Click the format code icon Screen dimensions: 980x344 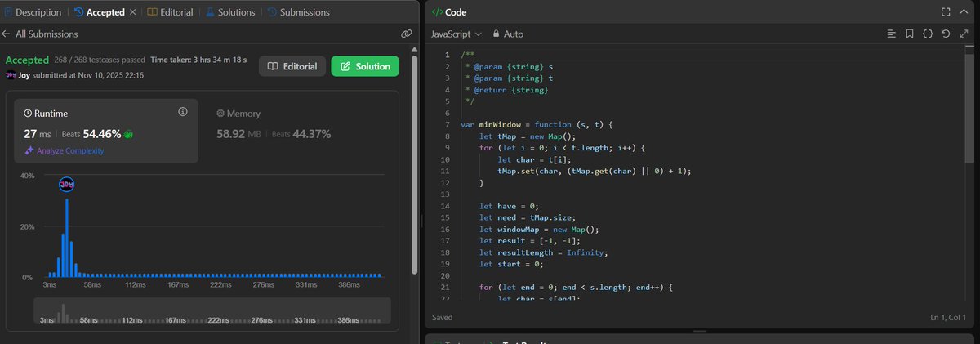892,34
